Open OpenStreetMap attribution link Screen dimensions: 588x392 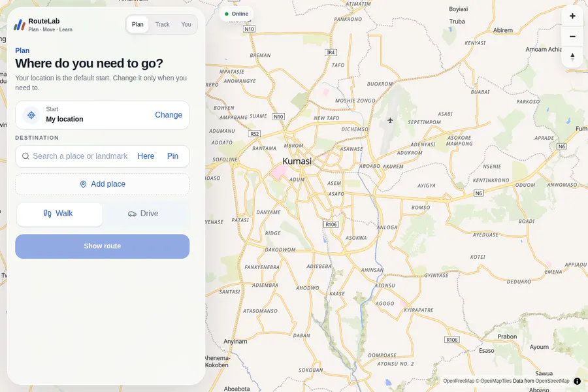[x=552, y=381]
